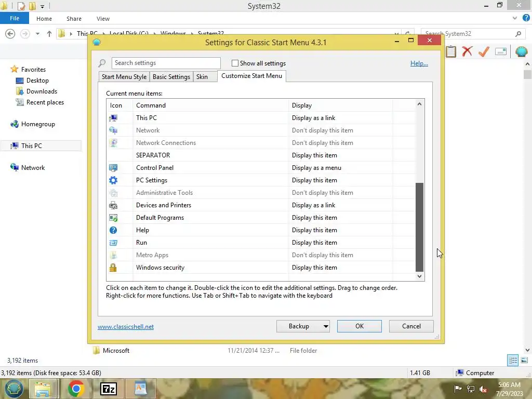532x399 pixels.
Task: Click the SEPARATOR command row
Action: click(210, 155)
